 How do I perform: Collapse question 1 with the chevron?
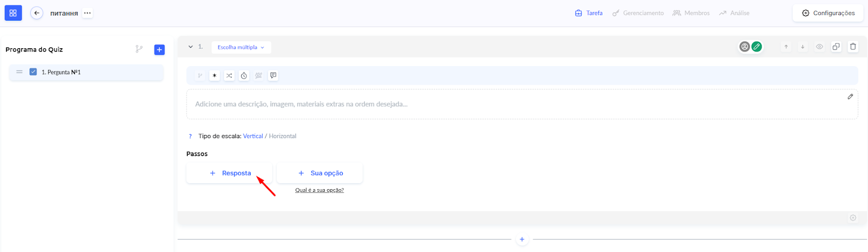(x=190, y=47)
